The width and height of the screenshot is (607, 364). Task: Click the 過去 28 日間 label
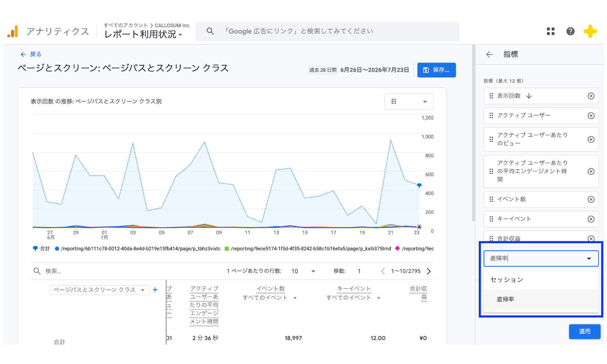pyautogui.click(x=323, y=70)
